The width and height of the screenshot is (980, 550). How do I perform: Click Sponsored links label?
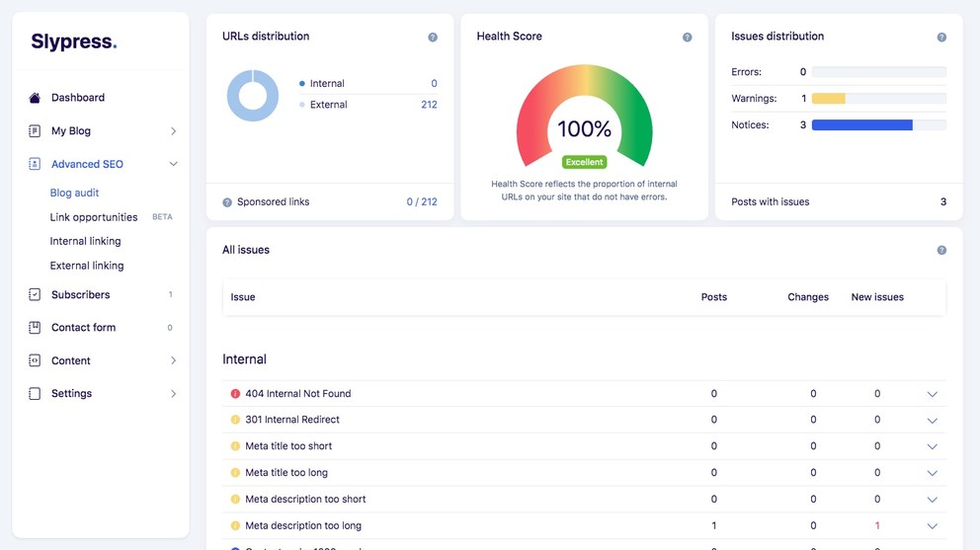click(x=273, y=201)
